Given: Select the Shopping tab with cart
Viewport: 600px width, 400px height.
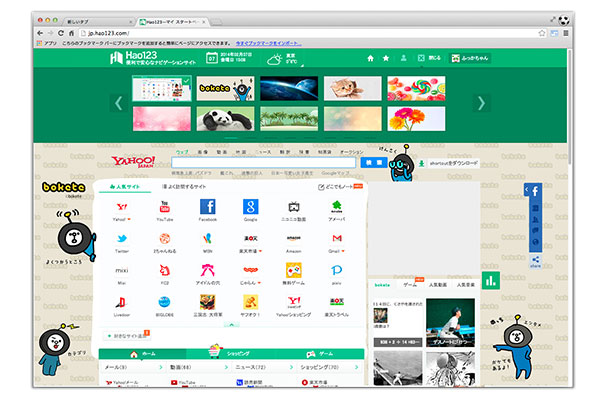Looking at the screenshot, I should click(x=230, y=353).
